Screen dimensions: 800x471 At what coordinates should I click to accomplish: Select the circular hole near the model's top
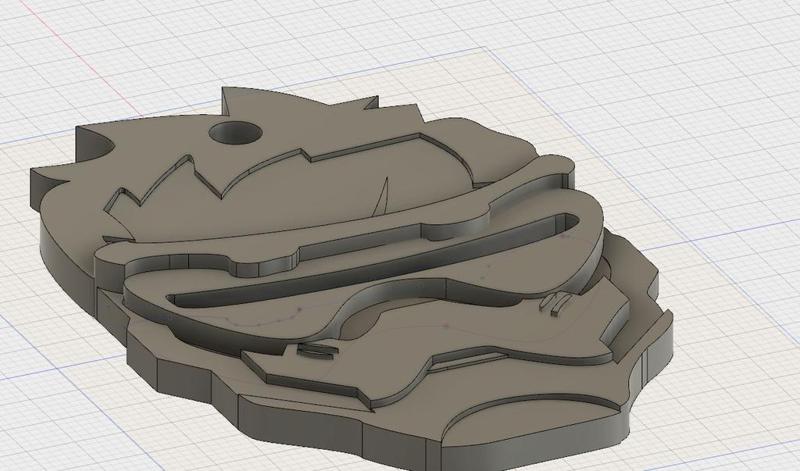click(x=235, y=133)
